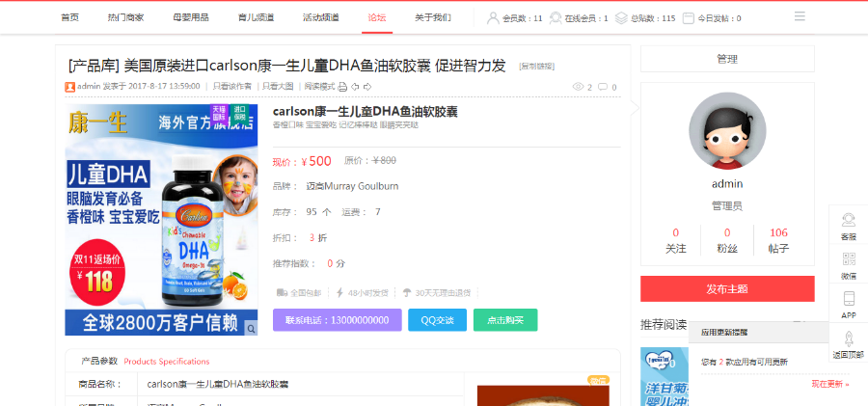This screenshot has height=406, width=868.
Task: Click brand text 迈高Murray Goulburn
Action: [352, 186]
